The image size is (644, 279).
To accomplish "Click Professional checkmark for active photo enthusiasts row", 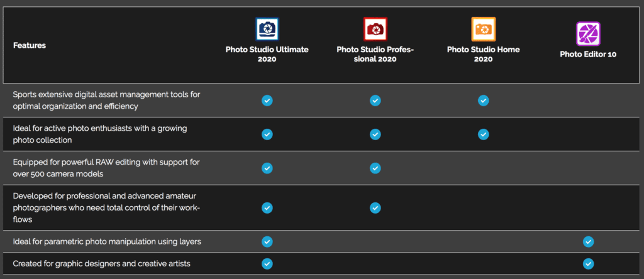I will pyautogui.click(x=375, y=134).
